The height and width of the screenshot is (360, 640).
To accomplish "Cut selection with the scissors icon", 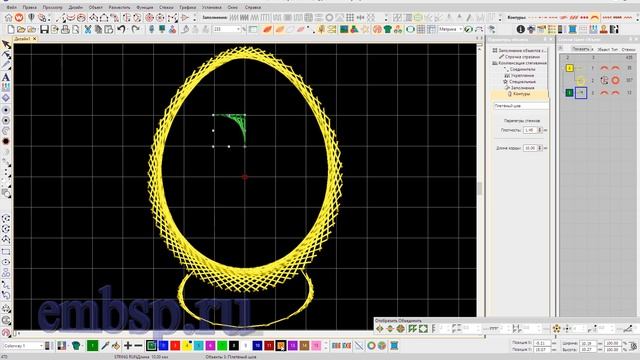I will click(x=87, y=29).
